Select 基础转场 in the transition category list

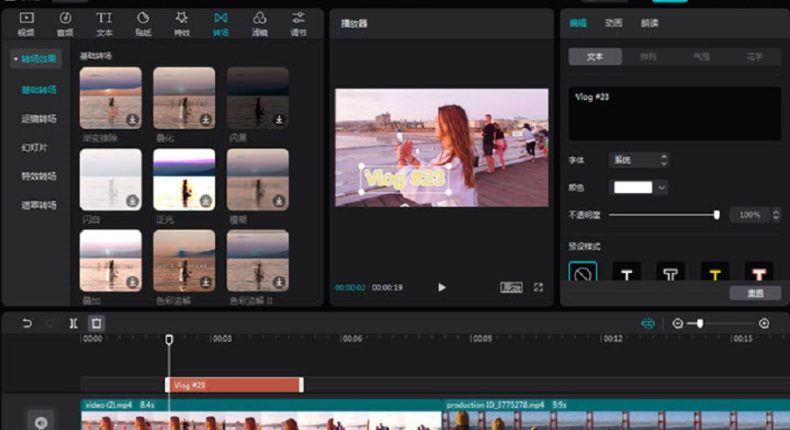39,90
